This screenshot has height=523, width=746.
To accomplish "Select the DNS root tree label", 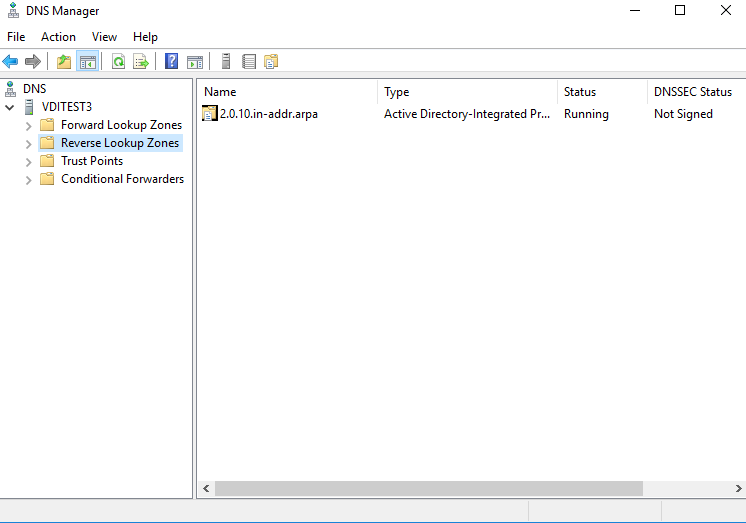I will point(35,89).
